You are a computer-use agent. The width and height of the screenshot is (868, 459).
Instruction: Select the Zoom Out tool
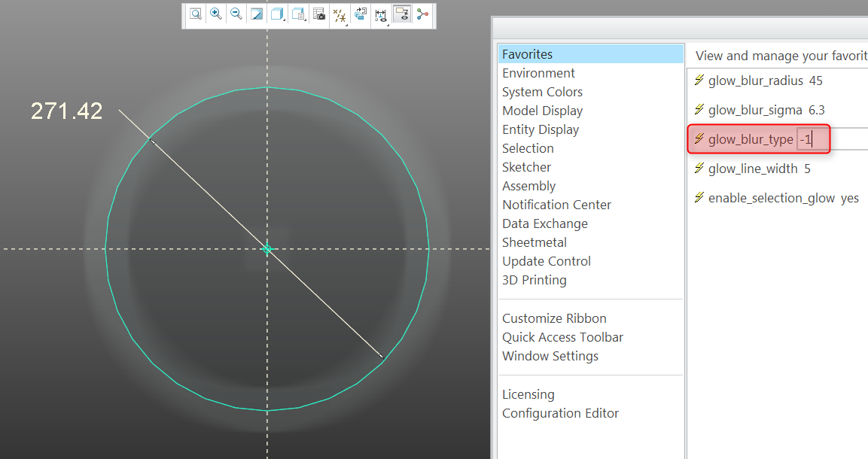coord(236,14)
